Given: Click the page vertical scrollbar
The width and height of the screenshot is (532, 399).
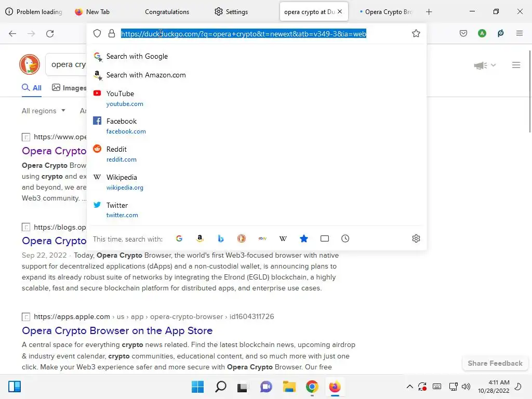Looking at the screenshot, I should (x=529, y=91).
